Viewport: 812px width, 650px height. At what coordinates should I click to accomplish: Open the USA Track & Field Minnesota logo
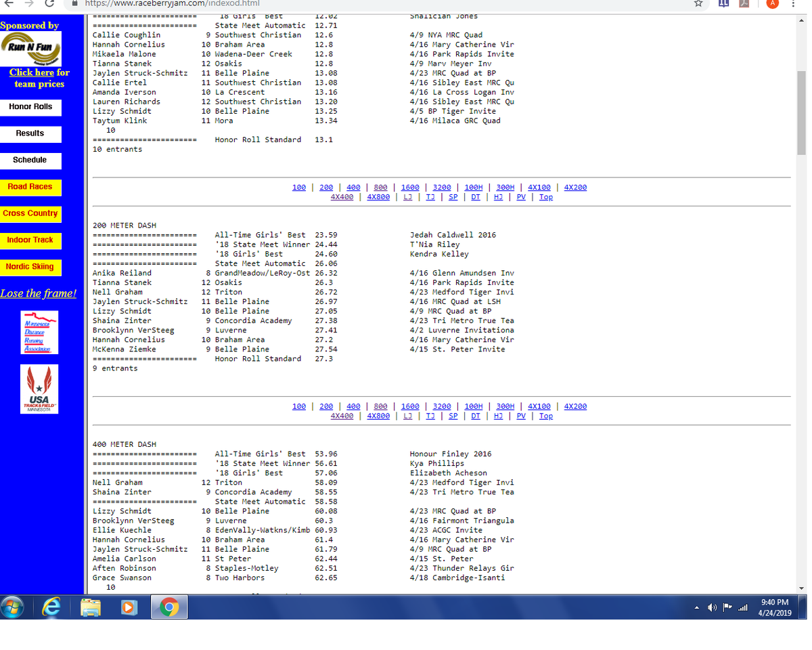click(39, 389)
